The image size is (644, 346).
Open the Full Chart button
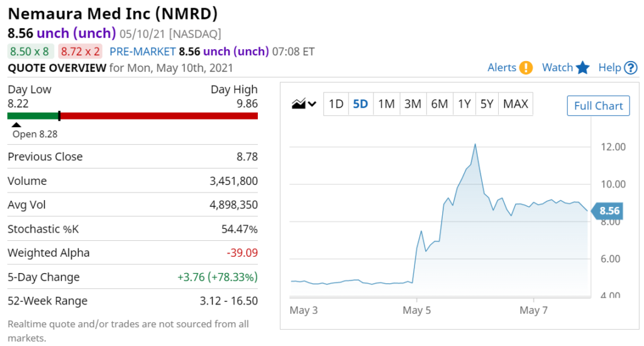point(599,106)
